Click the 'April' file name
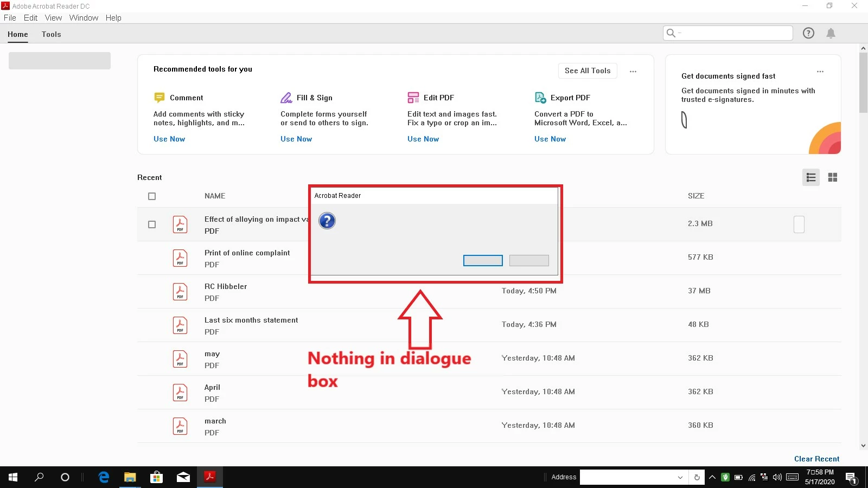The height and width of the screenshot is (488, 868). point(212,387)
